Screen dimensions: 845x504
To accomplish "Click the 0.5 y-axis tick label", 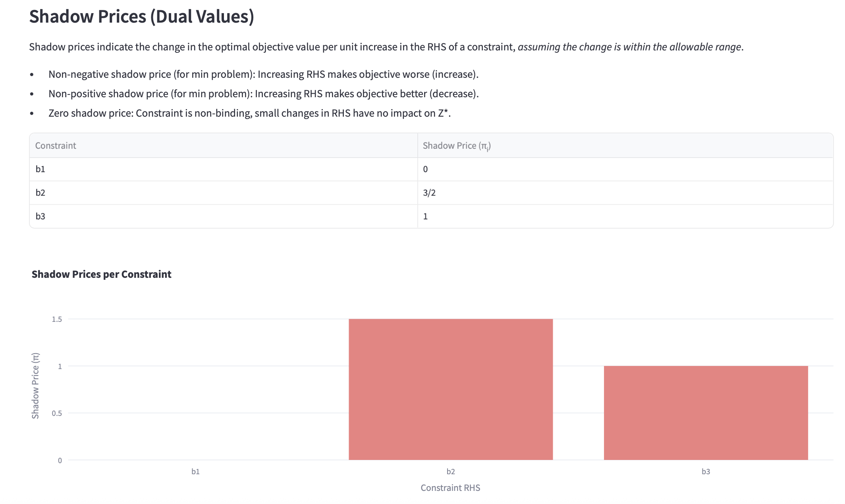I will [57, 413].
